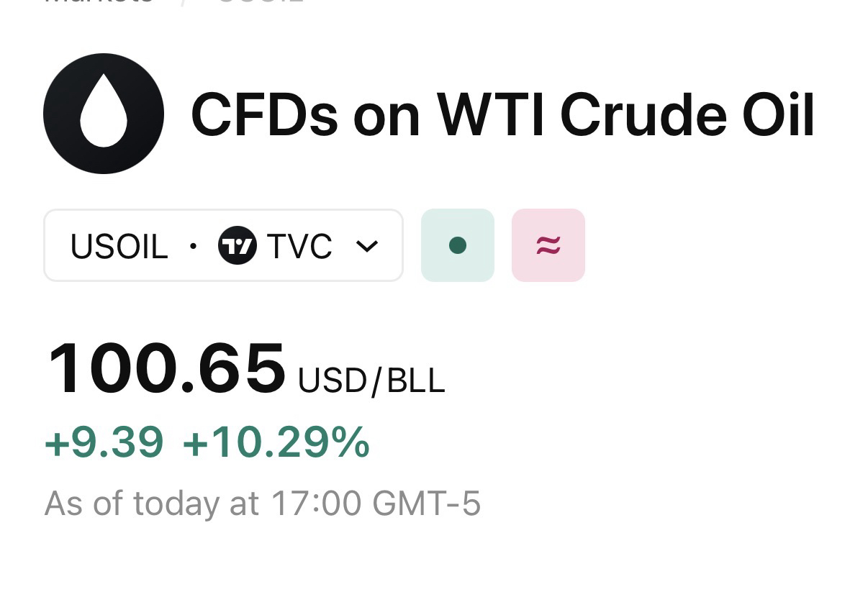Click the GMT-5 timezone text
Image resolution: width=868 pixels, height=592 pixels.
[426, 503]
